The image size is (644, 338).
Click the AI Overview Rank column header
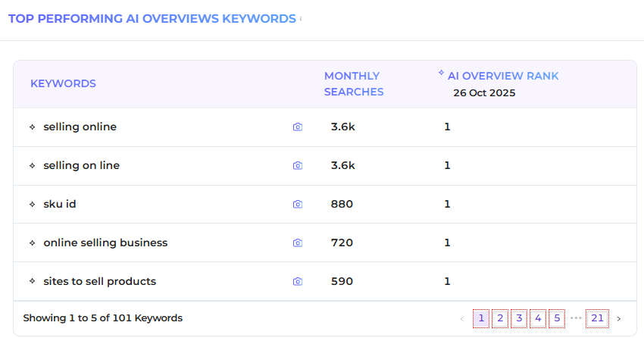click(503, 76)
